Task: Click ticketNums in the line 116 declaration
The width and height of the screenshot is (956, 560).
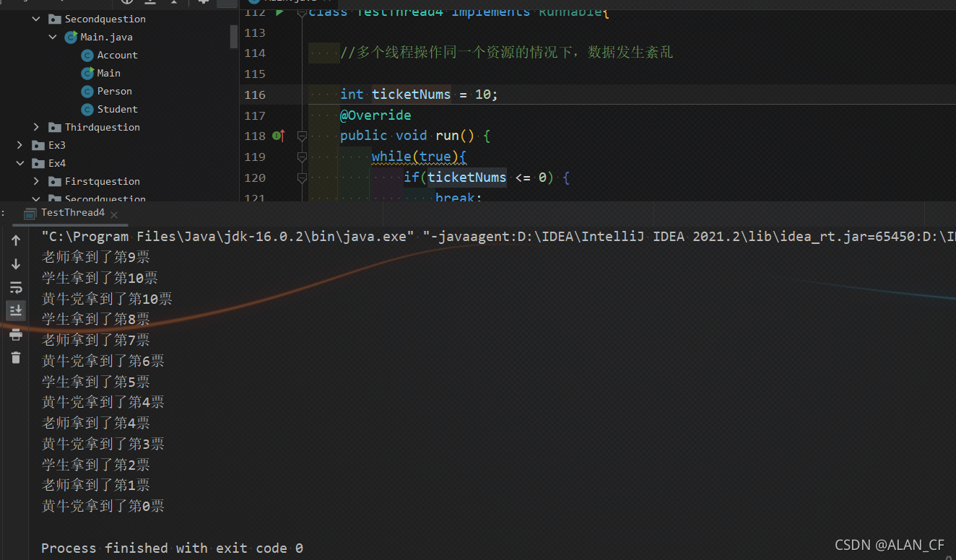Action: (412, 95)
